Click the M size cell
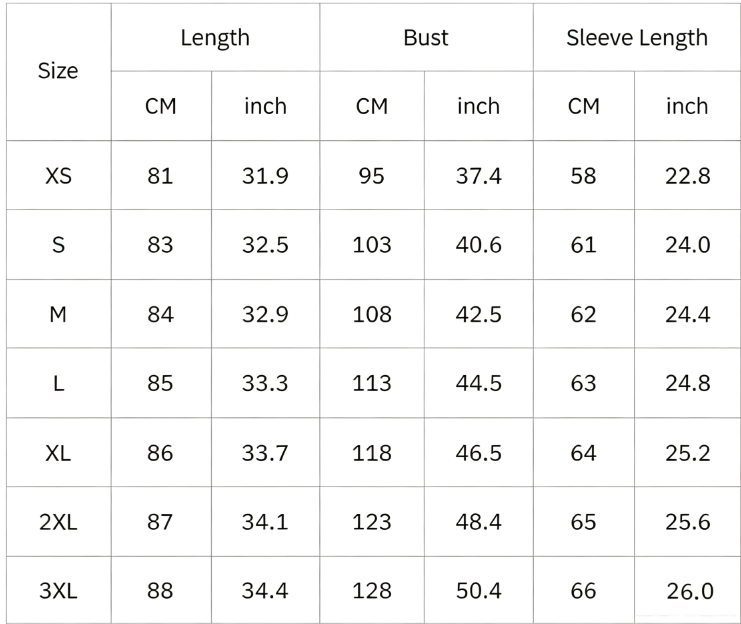This screenshot has height=624, width=741. point(58,314)
